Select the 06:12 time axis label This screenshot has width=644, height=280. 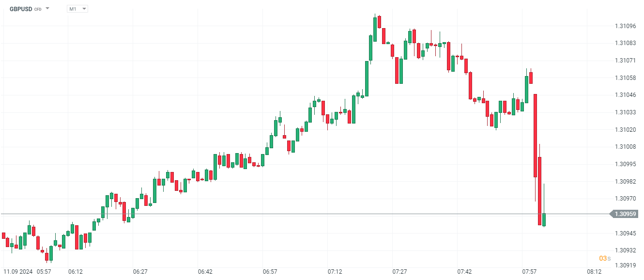click(75, 272)
